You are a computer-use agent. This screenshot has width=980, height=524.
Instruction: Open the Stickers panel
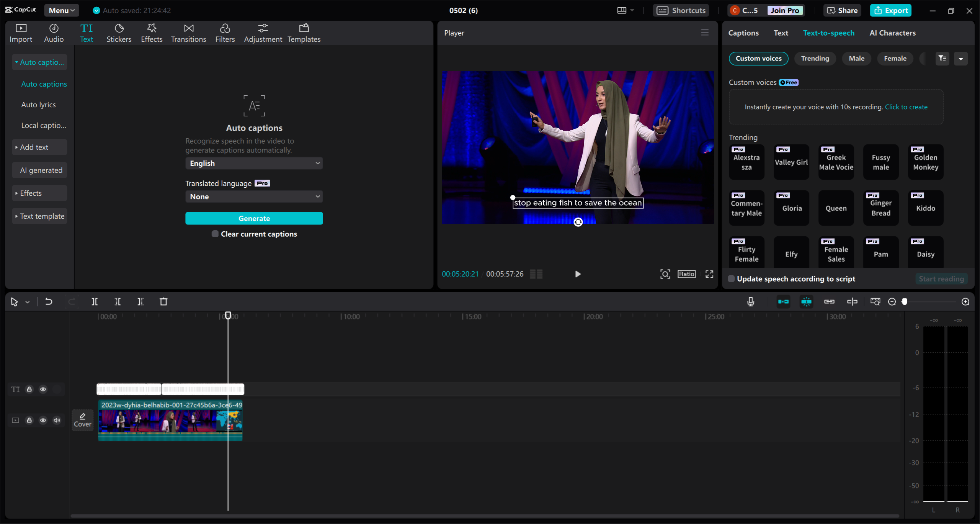[119, 33]
